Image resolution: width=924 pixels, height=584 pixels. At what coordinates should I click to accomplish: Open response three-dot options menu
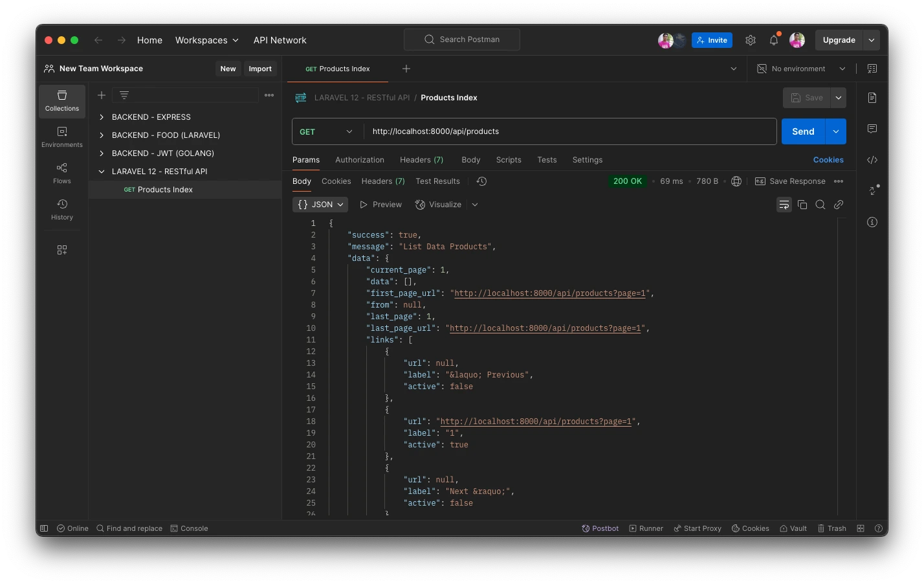[x=839, y=181]
